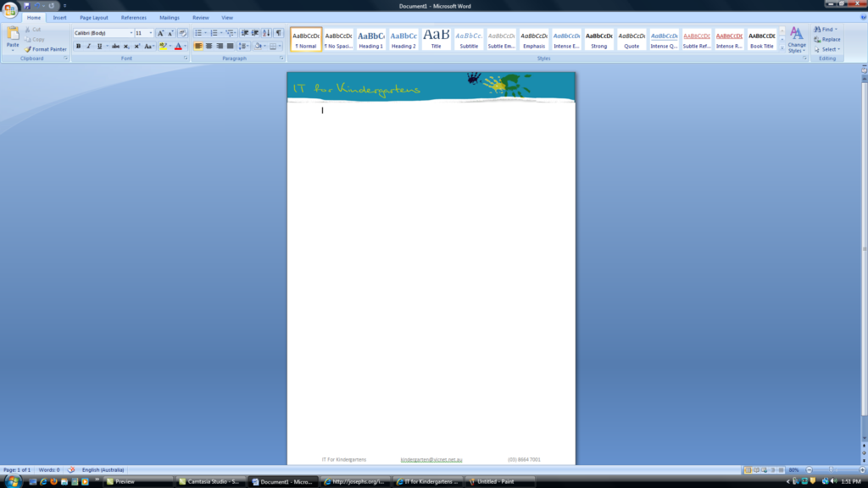This screenshot has width=868, height=488.
Task: Apply the red font color button
Action: click(x=178, y=47)
